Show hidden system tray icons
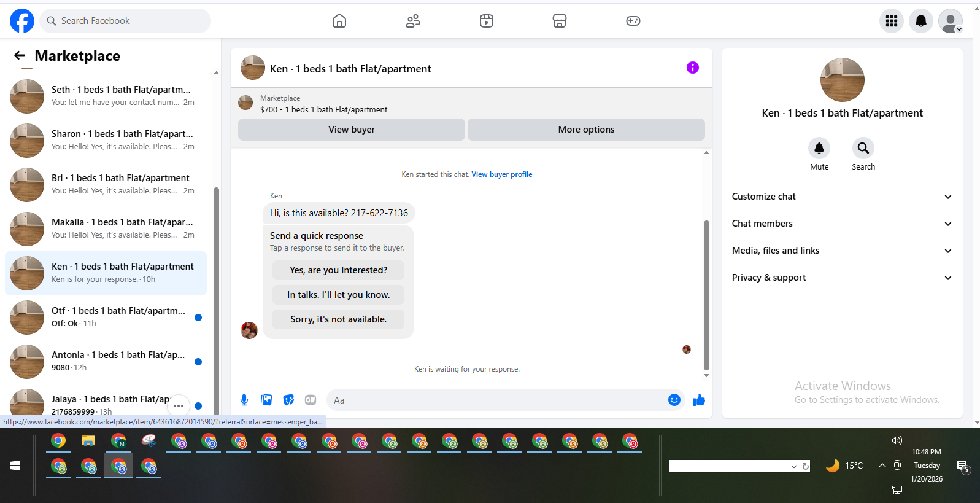The height and width of the screenshot is (503, 980). click(882, 466)
